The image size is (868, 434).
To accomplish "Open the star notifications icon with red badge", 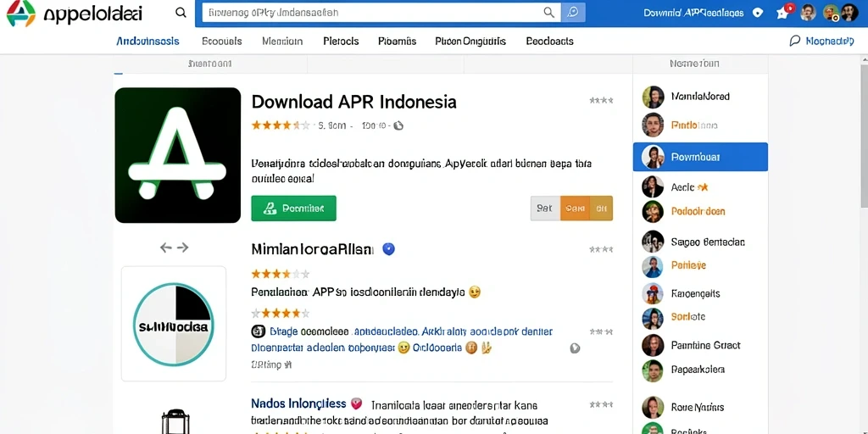I will point(783,12).
